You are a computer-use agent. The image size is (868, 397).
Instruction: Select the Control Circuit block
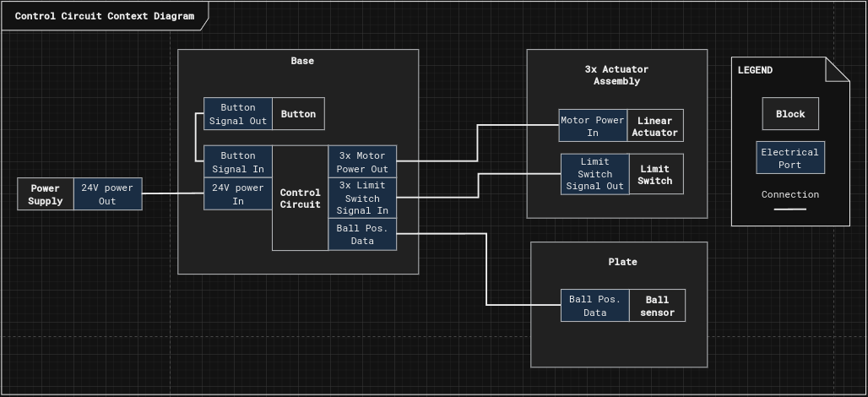300,198
